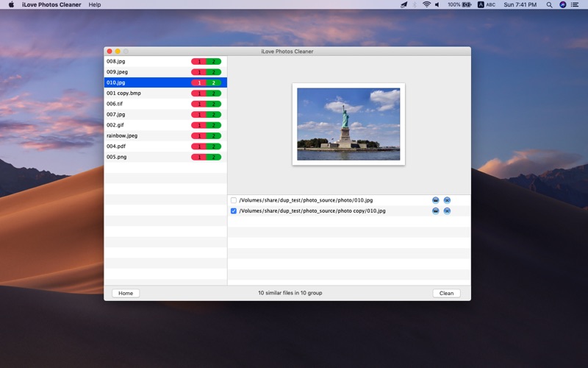Click the volume speaker icon

pyautogui.click(x=437, y=4)
